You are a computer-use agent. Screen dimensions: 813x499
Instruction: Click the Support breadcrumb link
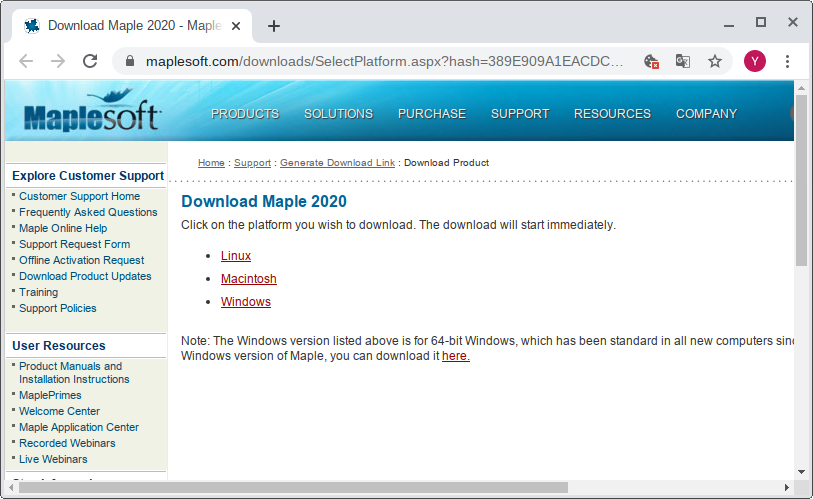253,163
